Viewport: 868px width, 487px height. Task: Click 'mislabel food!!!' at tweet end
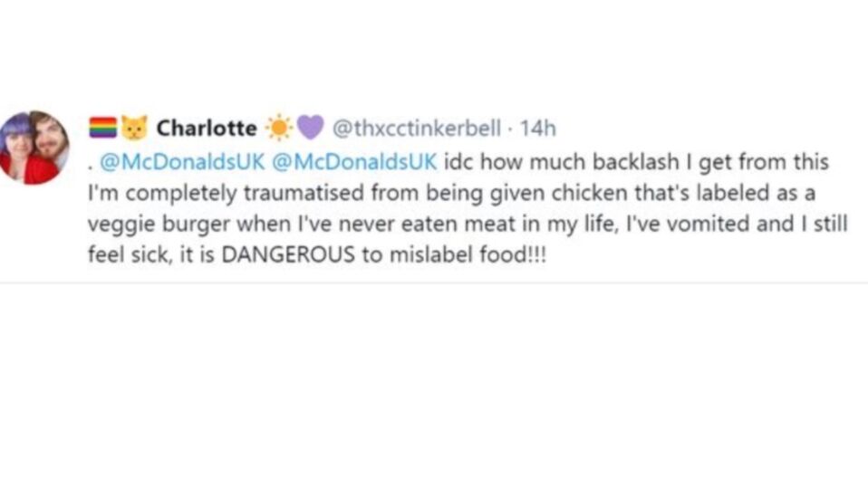pyautogui.click(x=468, y=255)
